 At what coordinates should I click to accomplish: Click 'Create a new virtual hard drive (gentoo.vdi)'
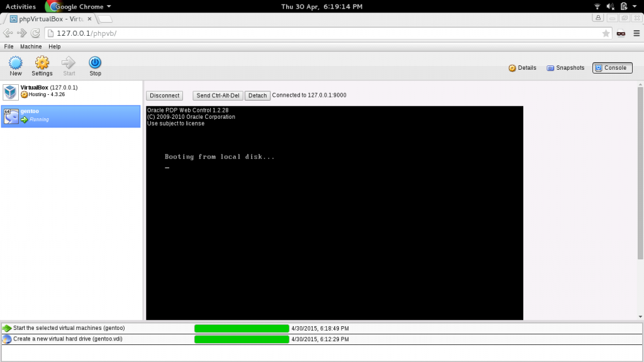pyautogui.click(x=68, y=339)
